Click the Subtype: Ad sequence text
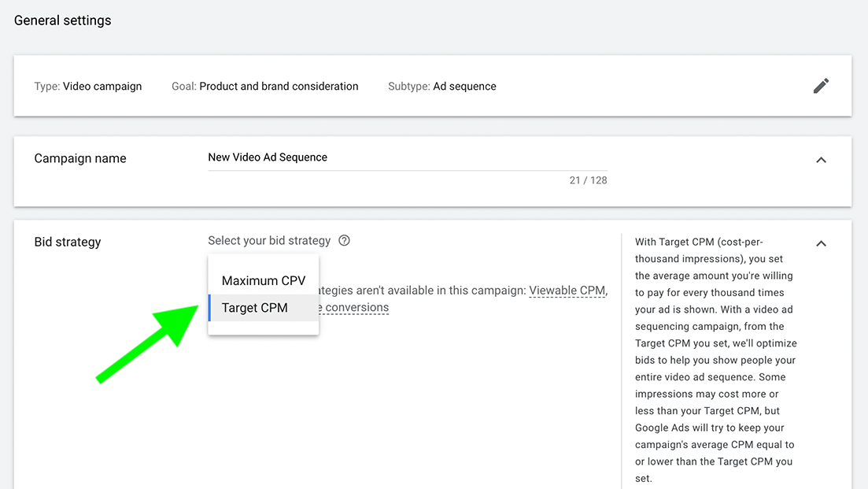This screenshot has width=868, height=489. pyautogui.click(x=441, y=87)
